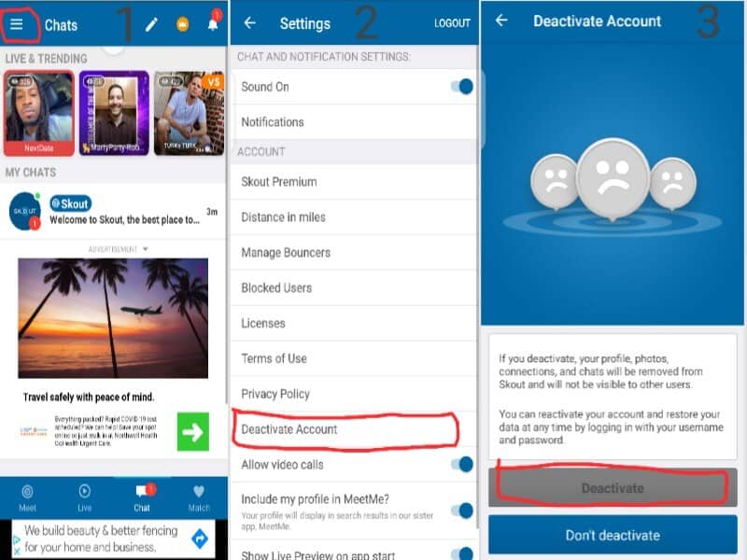The image size is (747, 560).
Task: Open the Skout welcome chat
Action: coord(113,212)
